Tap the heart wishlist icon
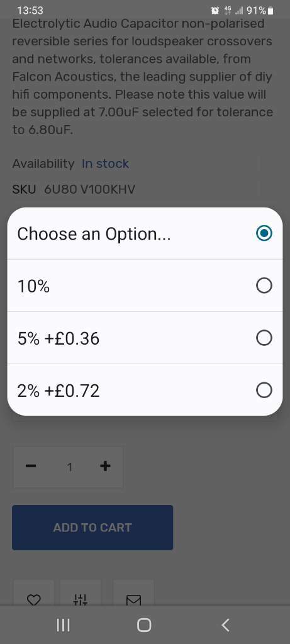Image resolution: width=290 pixels, height=644 pixels. click(x=34, y=599)
